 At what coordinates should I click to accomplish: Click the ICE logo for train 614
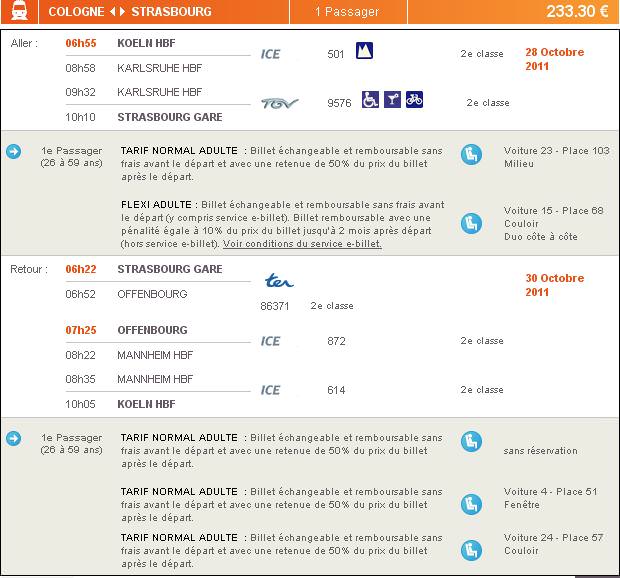[270, 390]
